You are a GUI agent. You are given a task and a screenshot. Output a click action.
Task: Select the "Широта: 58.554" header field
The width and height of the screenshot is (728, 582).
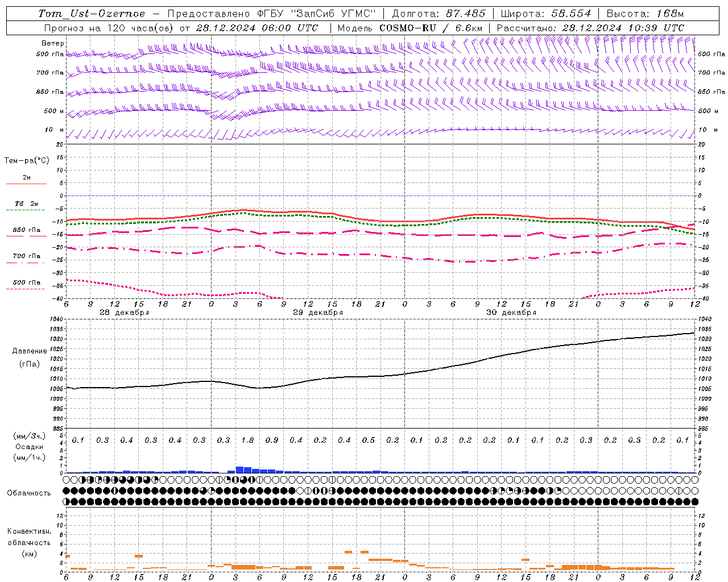[x=546, y=14]
